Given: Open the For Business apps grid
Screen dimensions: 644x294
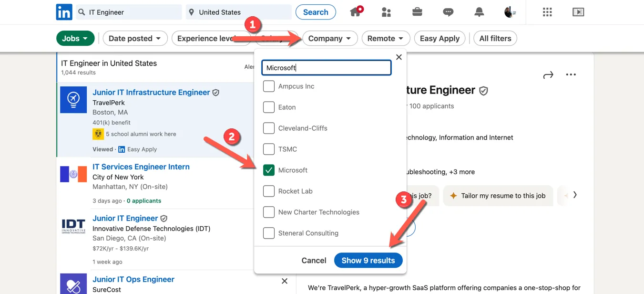Looking at the screenshot, I should (x=547, y=12).
